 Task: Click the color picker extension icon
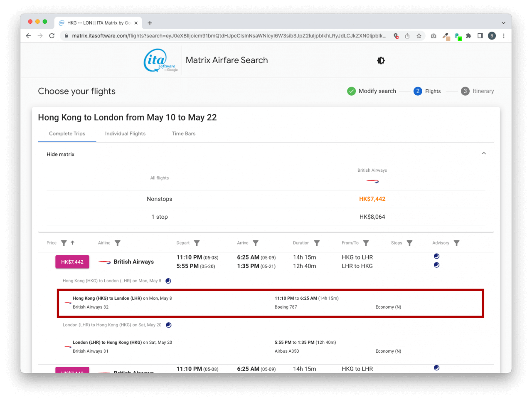[446, 36]
